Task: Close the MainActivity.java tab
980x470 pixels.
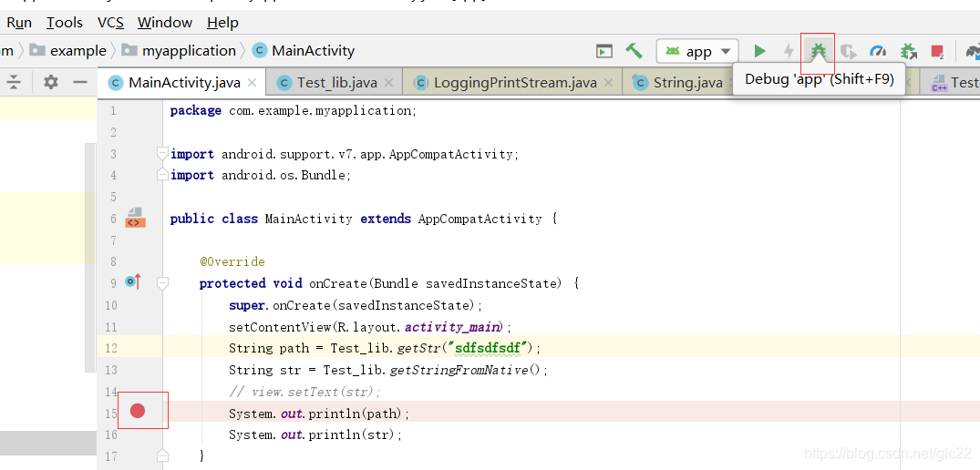Action: tap(252, 82)
